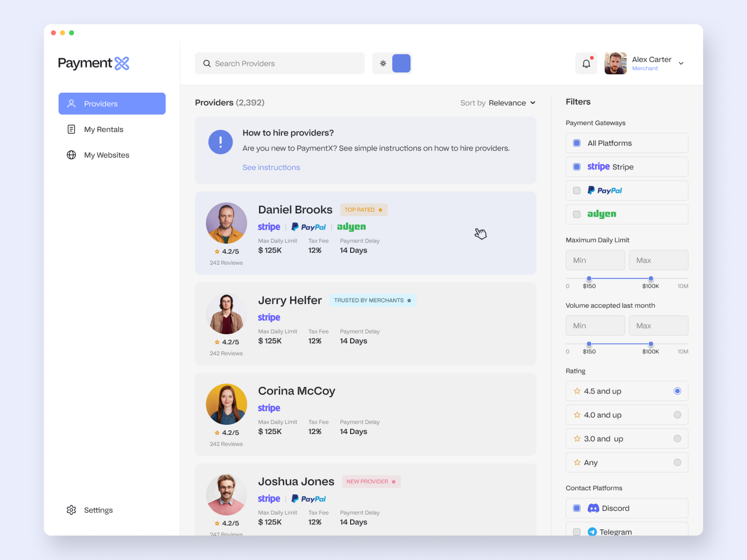Open Joshua Jones provider name
Viewport: 747px width, 560px height.
click(x=296, y=481)
